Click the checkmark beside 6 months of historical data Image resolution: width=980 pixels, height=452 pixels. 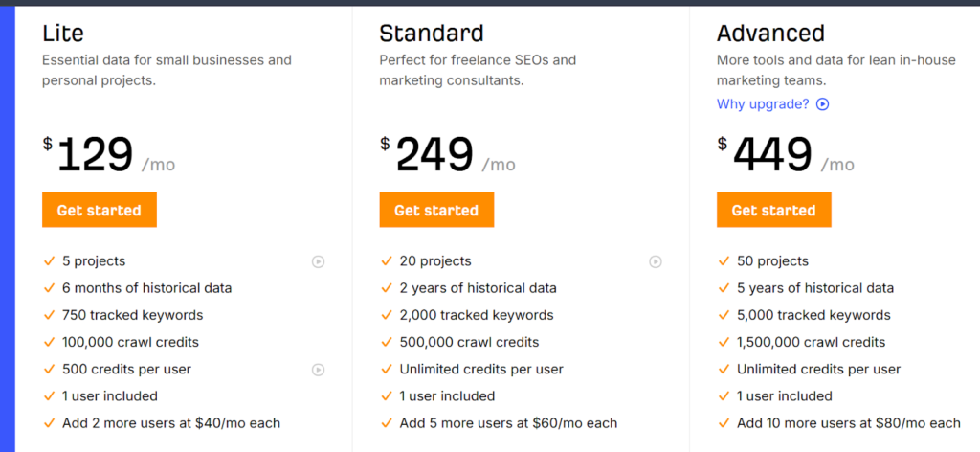[x=49, y=288]
